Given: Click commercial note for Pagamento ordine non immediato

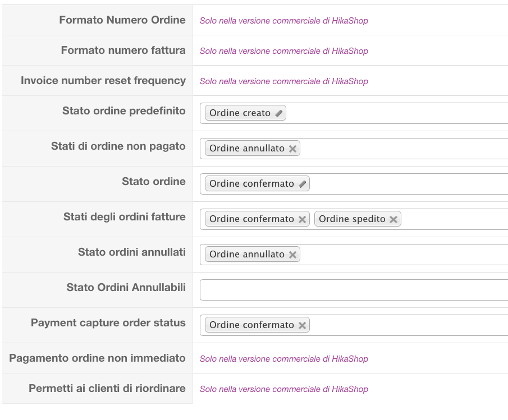Looking at the screenshot, I should click(x=283, y=359).
